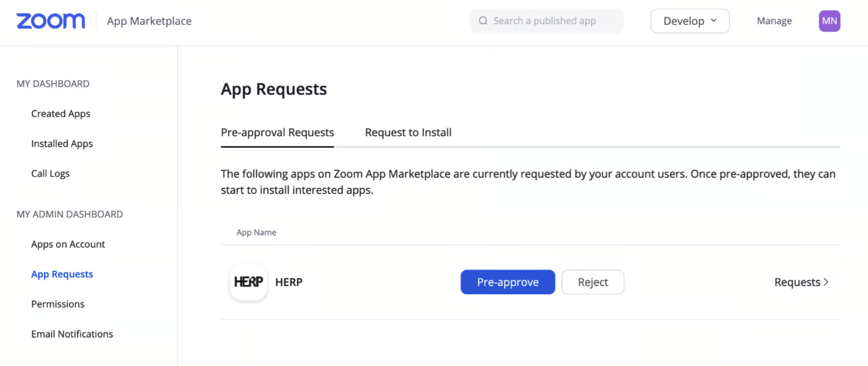Viewport: 868px width, 366px height.
Task: Click the Zoom logo
Action: [51, 21]
